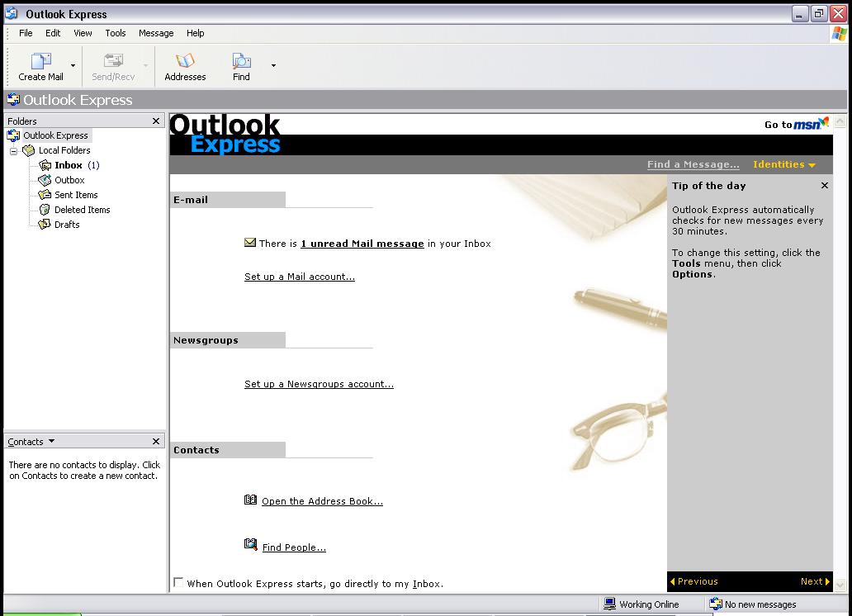Click the Windows logo throbber icon

(839, 34)
